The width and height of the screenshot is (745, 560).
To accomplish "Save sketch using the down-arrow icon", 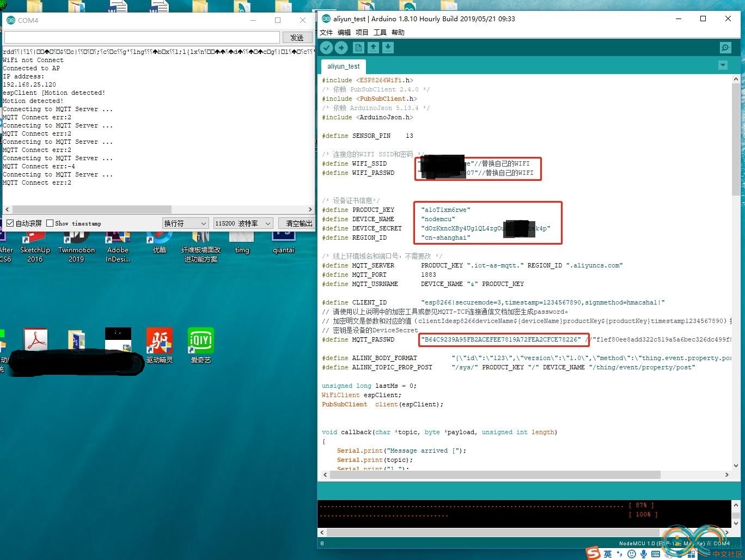I will coord(388,48).
